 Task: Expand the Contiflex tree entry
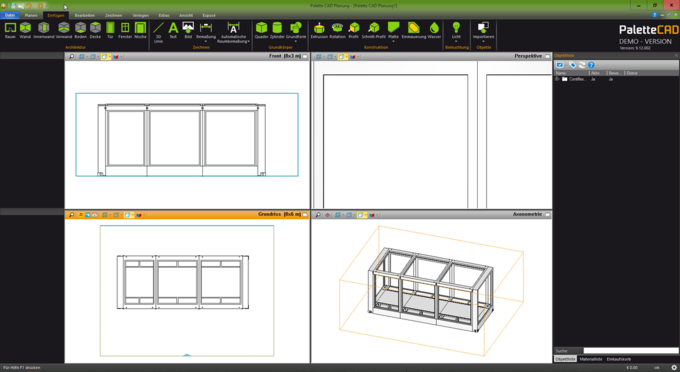pyautogui.click(x=557, y=79)
